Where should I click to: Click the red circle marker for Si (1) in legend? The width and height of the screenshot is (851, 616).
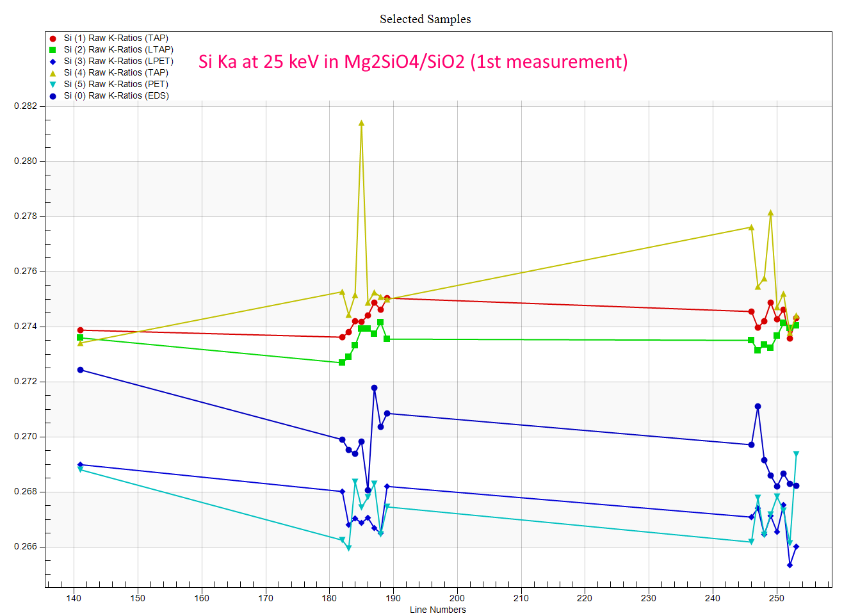pos(53,38)
